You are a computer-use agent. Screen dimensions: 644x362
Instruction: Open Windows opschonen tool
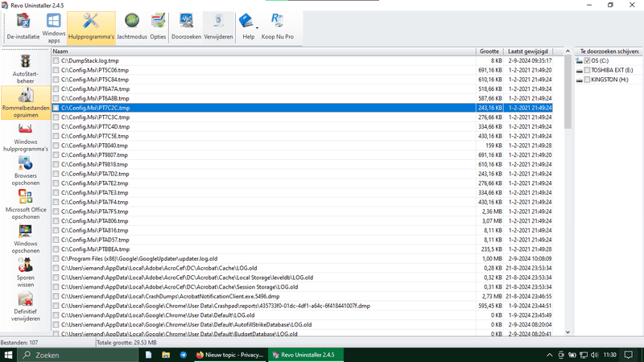tap(26, 239)
